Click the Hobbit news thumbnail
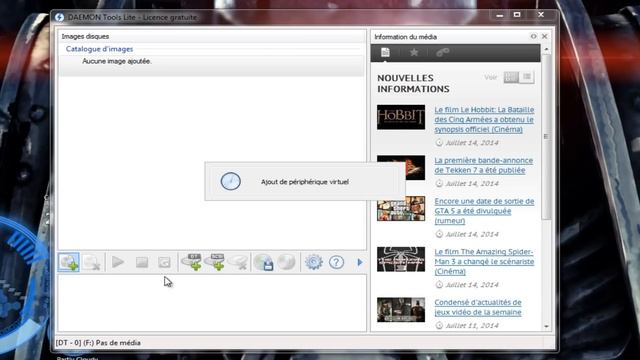 (401, 117)
